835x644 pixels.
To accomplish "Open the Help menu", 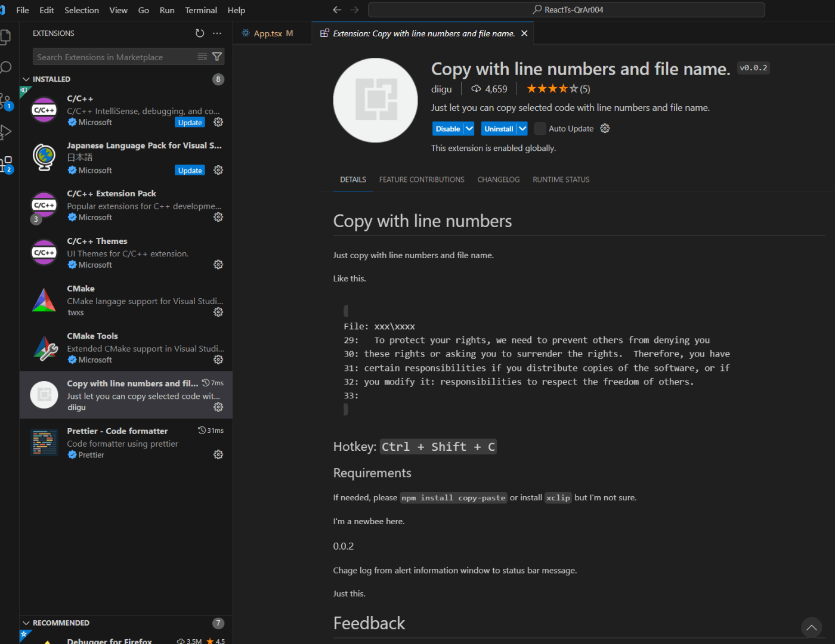I will 236,10.
